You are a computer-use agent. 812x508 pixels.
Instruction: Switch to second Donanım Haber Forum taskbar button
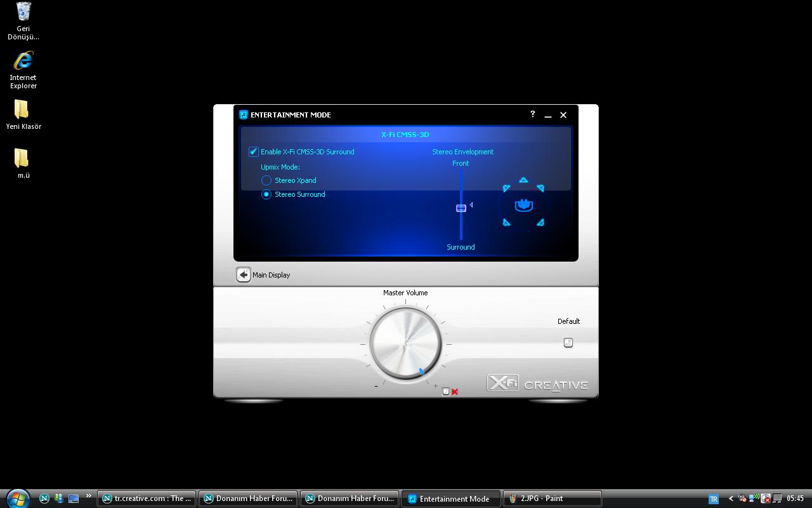350,498
